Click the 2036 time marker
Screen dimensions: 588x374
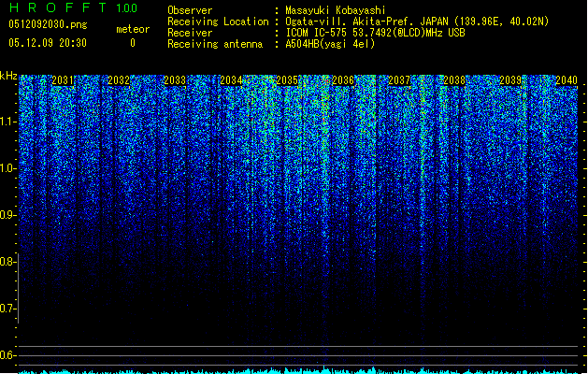[343, 80]
